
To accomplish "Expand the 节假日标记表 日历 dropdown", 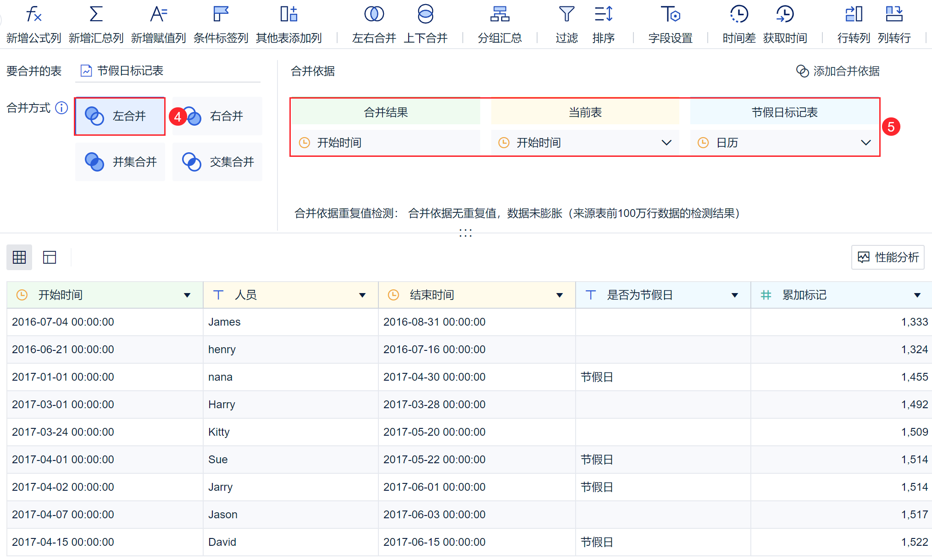I will 865,143.
